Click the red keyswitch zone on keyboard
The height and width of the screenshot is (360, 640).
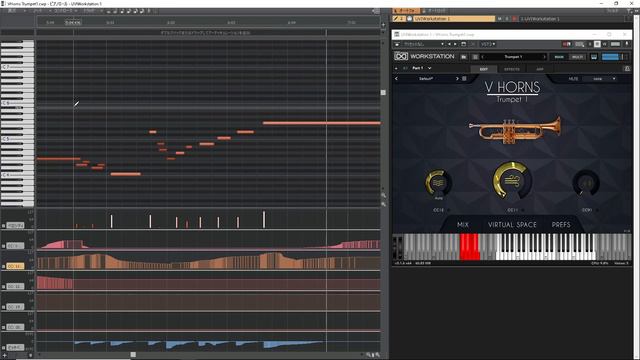coord(469,247)
